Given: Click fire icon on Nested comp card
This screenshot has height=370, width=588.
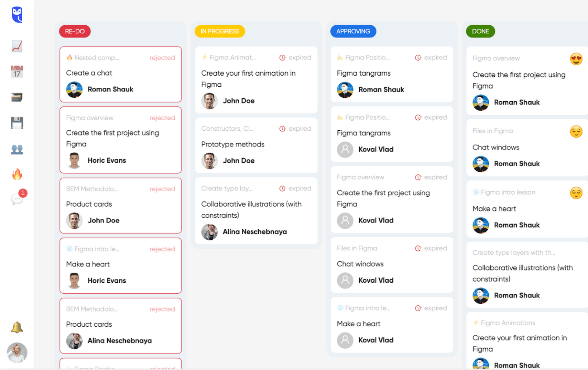Looking at the screenshot, I should pyautogui.click(x=69, y=57).
